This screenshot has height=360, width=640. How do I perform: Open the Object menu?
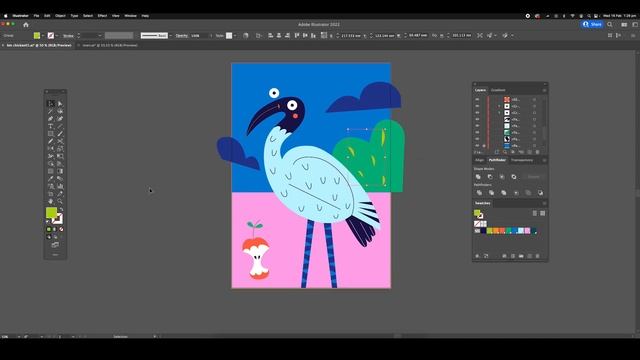click(60, 16)
